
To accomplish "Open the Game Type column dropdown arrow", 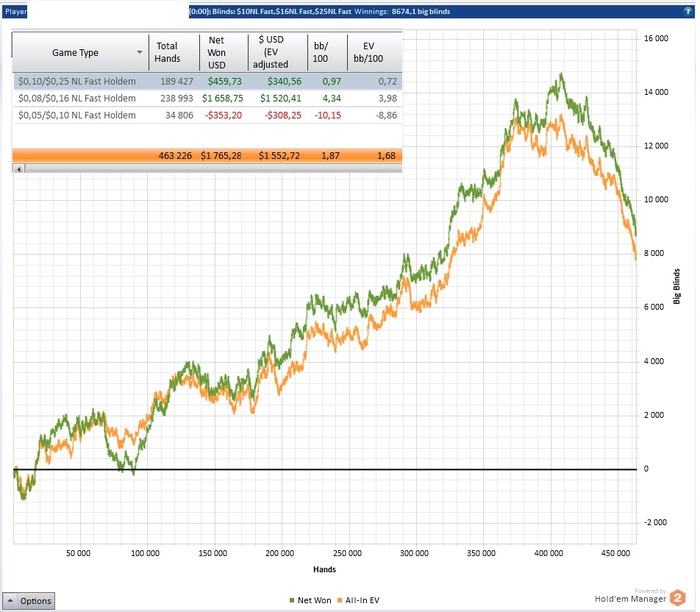I will (x=140, y=52).
